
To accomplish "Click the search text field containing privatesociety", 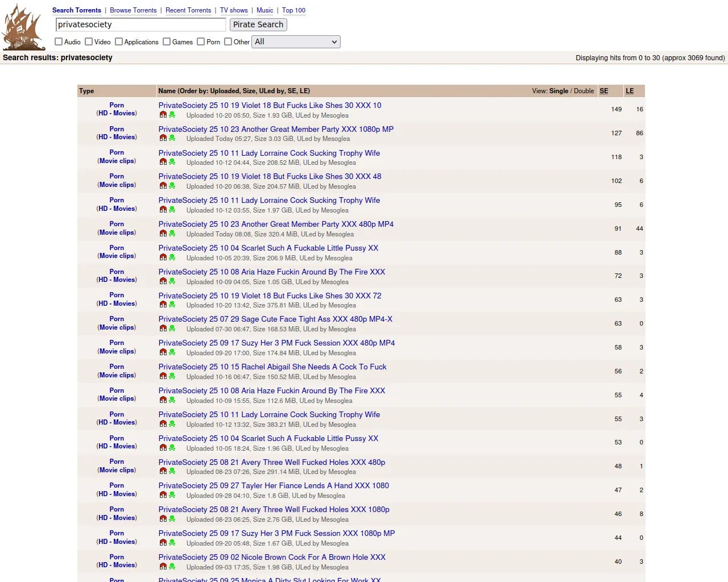I will pos(140,24).
